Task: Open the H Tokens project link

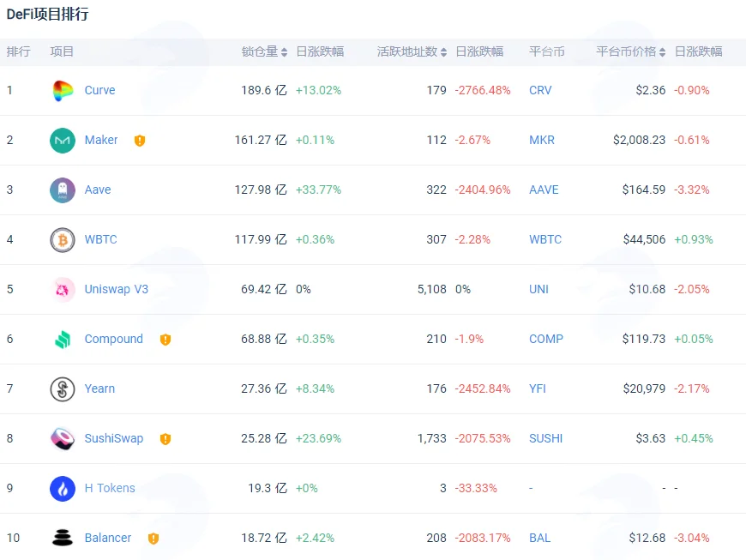Action: 110,488
